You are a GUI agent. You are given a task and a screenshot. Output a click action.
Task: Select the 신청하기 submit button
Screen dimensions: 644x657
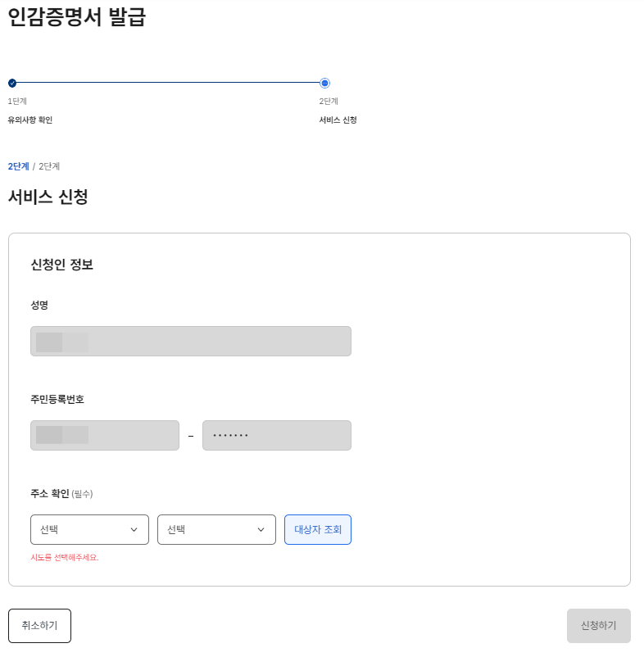(x=598, y=625)
